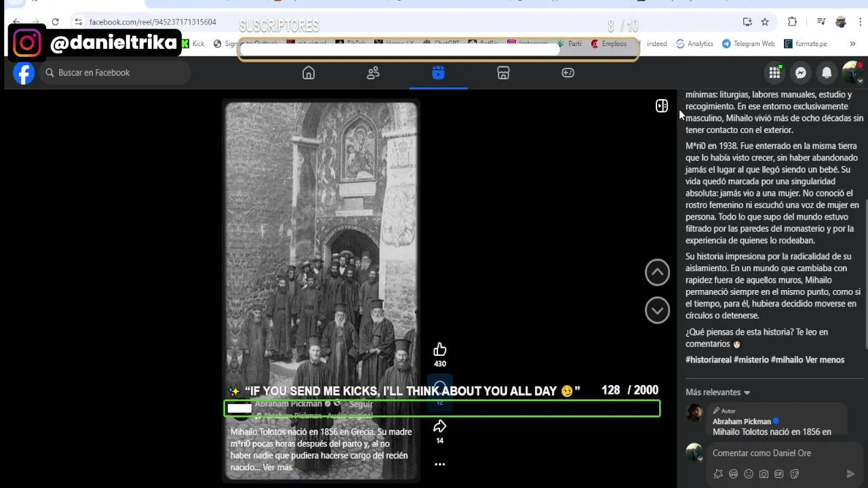This screenshot has height=488, width=868.
Task: View site information icon in address bar
Action: [x=79, y=22]
